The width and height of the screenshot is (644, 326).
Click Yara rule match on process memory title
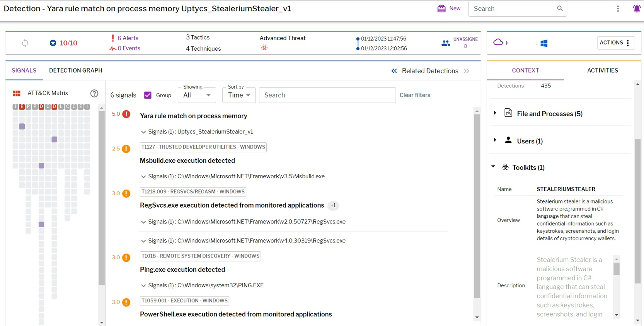[194, 116]
